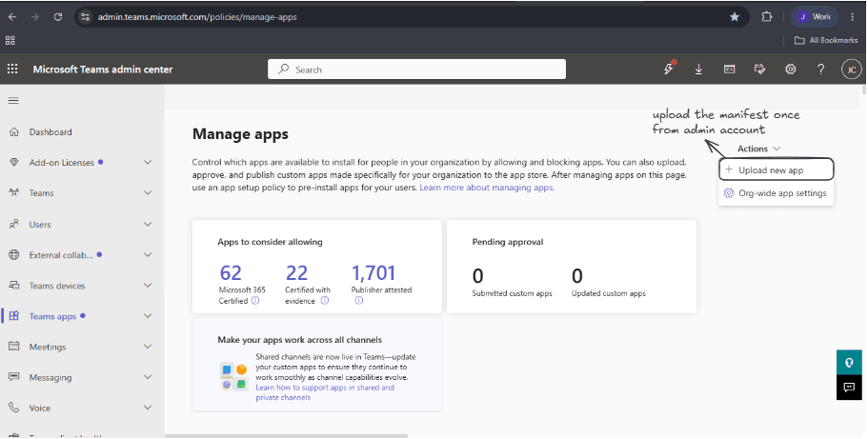Expand the Teams apps chevron
This screenshot has width=868, height=439.
coord(148,316)
